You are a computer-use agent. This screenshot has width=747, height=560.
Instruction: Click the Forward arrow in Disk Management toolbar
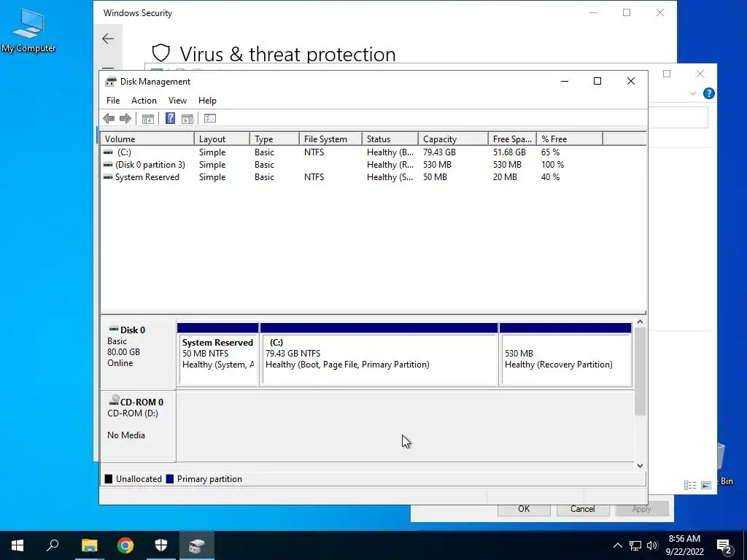125,119
